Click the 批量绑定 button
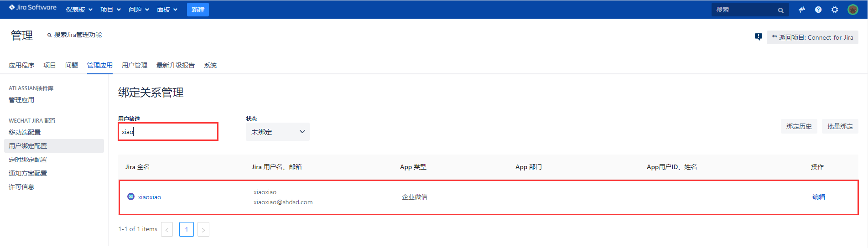Viewport: 868px width, 248px height. tap(840, 126)
